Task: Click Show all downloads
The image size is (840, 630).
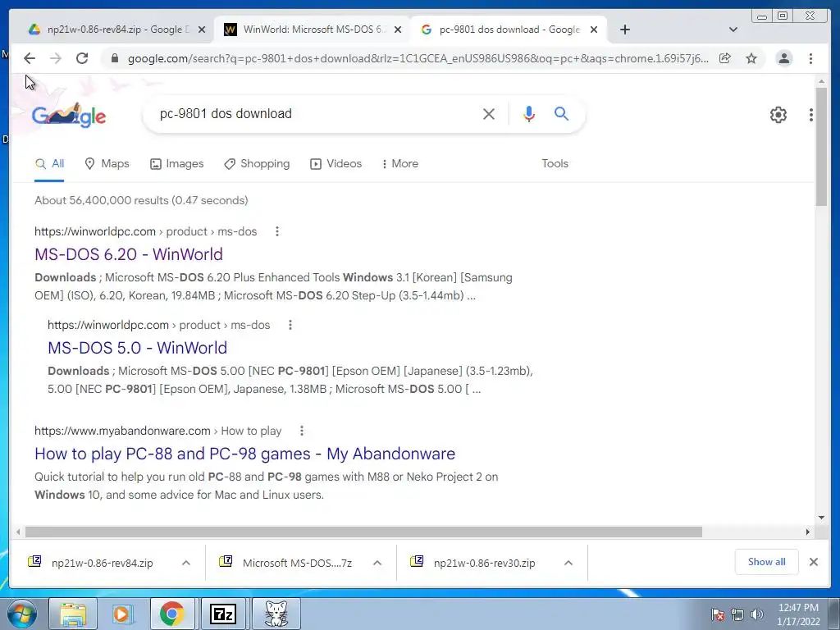Action: [767, 562]
